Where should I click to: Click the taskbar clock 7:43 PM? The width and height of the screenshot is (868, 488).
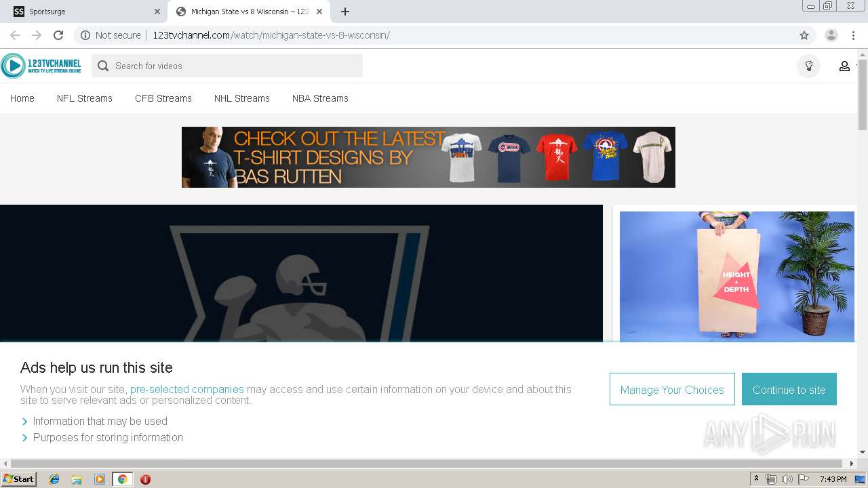click(x=833, y=479)
